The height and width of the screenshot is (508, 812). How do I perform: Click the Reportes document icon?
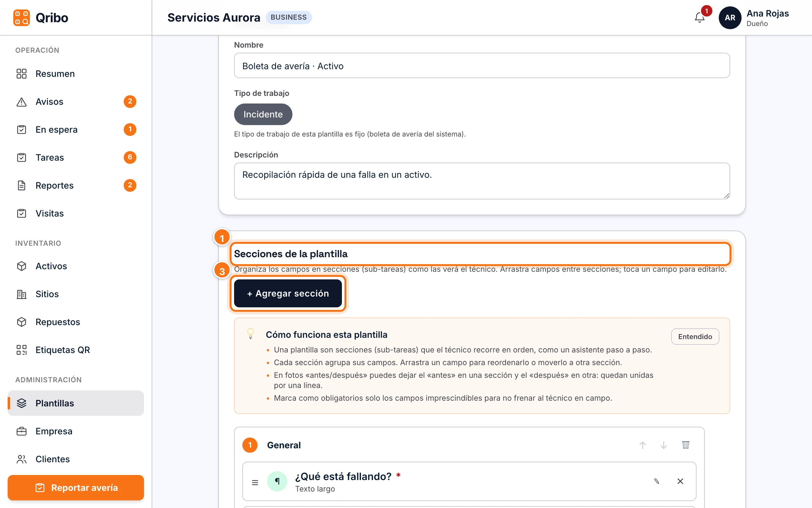(22, 185)
